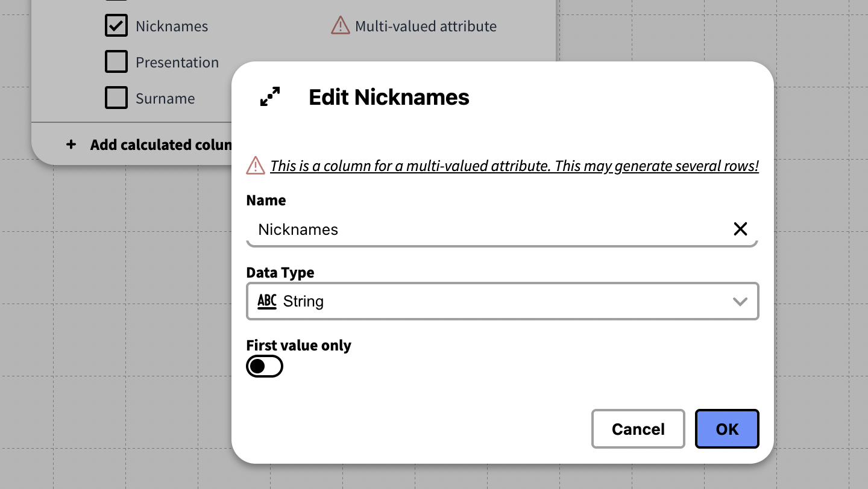The height and width of the screenshot is (489, 868).
Task: Open the underlined multi-valued attribute warning link
Action: click(x=514, y=166)
